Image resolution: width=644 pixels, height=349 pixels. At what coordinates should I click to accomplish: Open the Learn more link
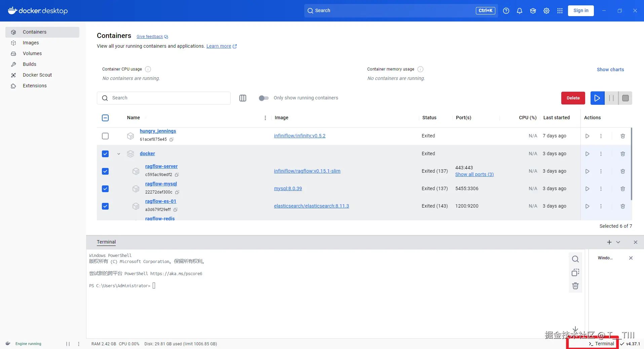(x=222, y=46)
